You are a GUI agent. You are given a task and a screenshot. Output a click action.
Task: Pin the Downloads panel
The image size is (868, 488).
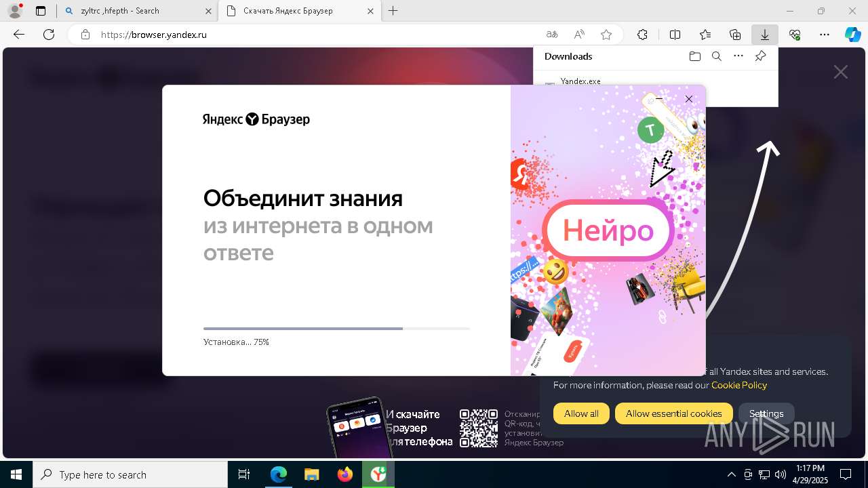point(760,56)
